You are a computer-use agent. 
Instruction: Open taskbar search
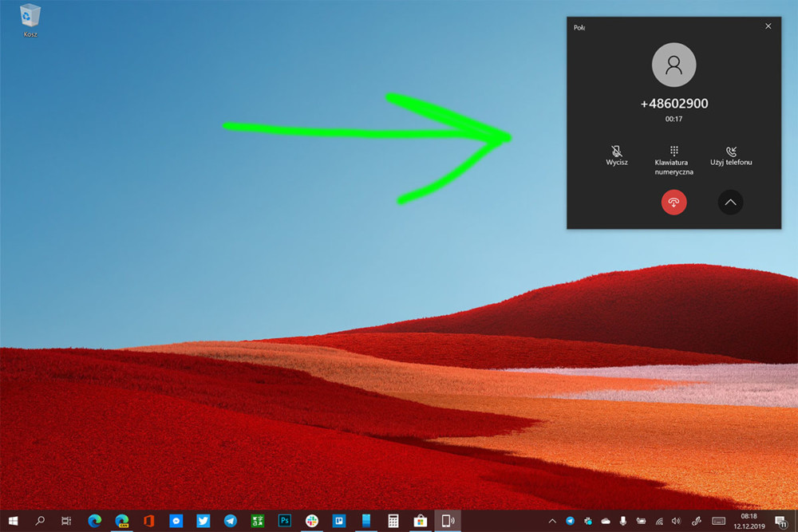[40, 521]
